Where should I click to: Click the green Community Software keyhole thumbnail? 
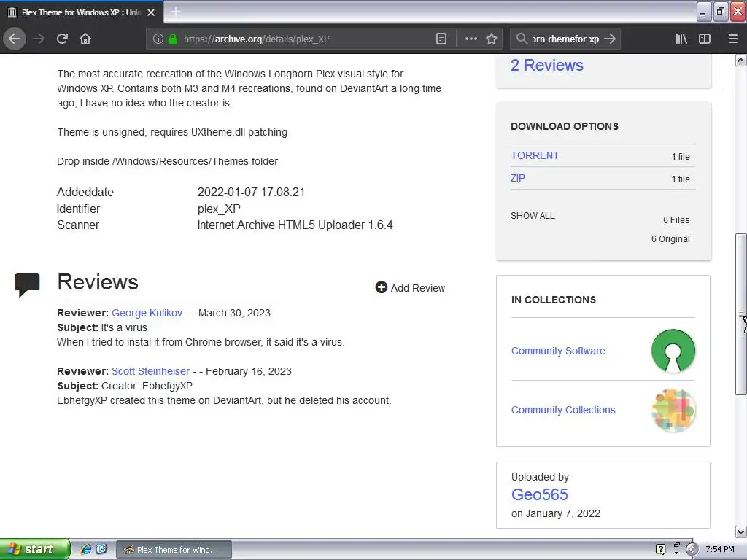pos(673,351)
